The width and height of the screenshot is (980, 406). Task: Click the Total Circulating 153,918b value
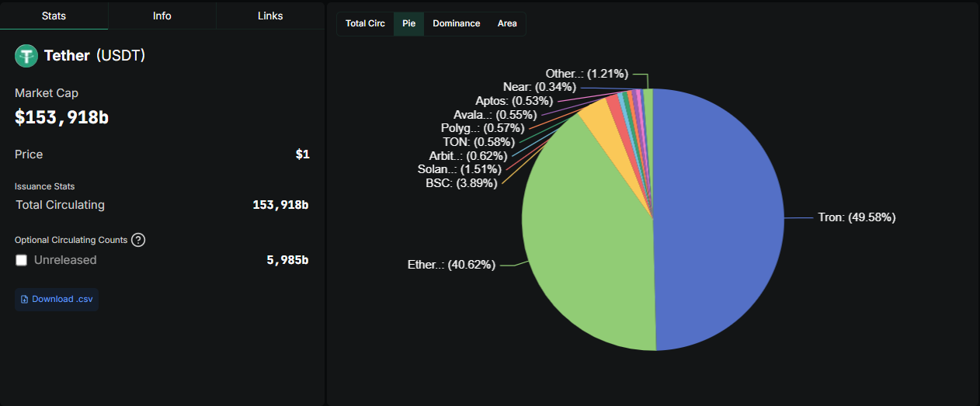coord(281,205)
